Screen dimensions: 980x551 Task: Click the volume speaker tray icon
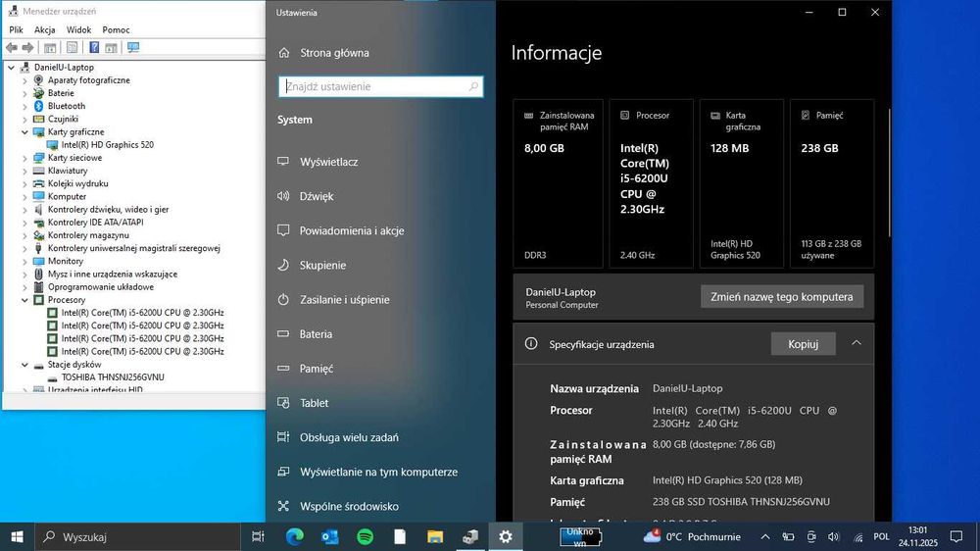coord(833,536)
